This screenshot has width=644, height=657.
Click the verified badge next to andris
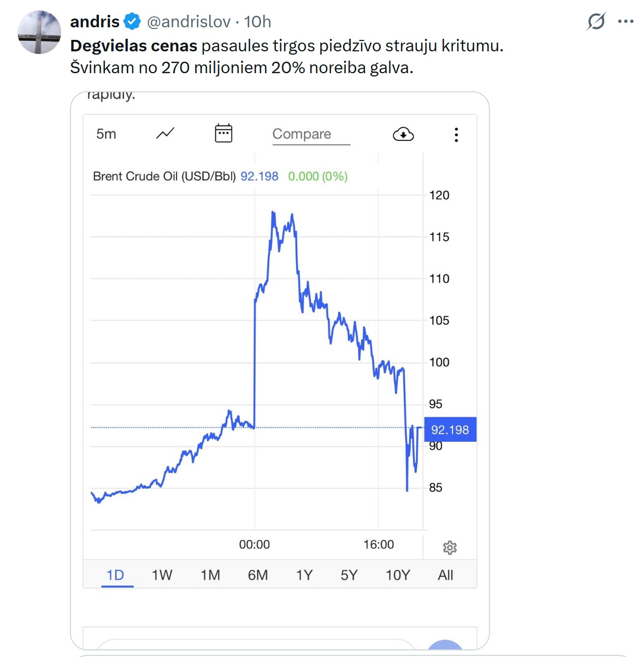pos(132,22)
